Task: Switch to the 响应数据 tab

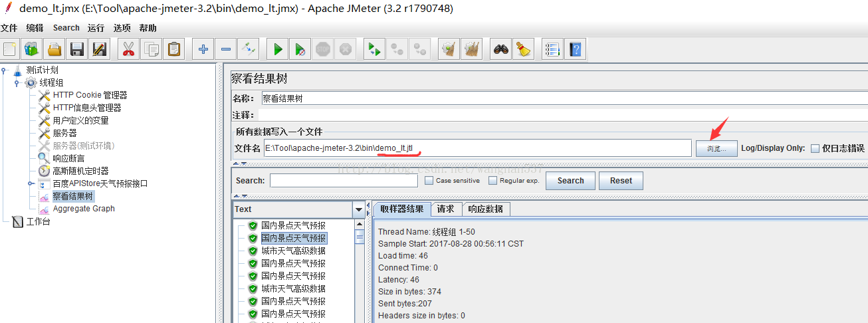Action: (486, 209)
